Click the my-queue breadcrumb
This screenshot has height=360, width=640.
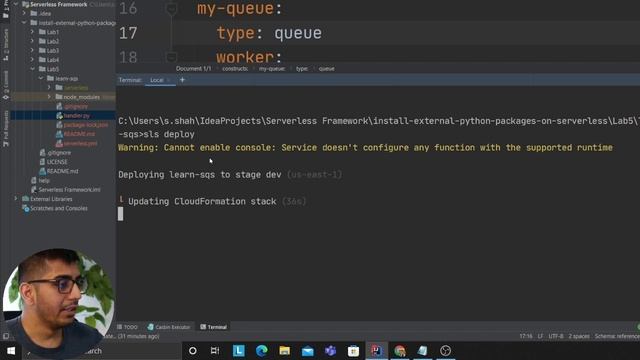coord(271,69)
